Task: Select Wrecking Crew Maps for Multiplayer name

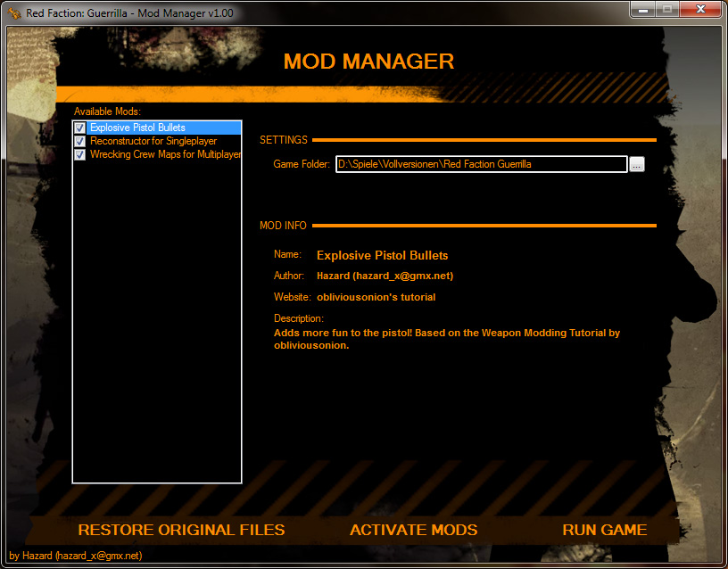Action: coord(165,154)
